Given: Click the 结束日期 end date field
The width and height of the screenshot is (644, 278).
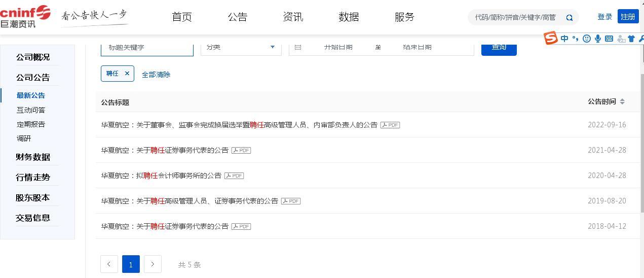Looking at the screenshot, I should click(418, 47).
